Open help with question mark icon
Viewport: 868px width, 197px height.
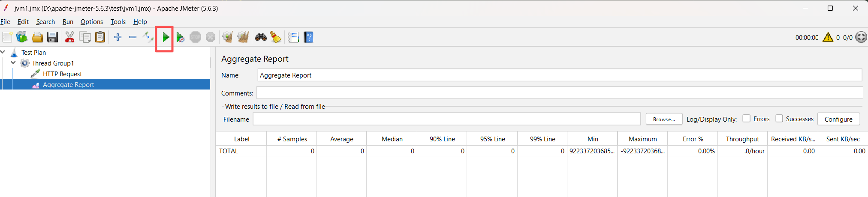[308, 37]
